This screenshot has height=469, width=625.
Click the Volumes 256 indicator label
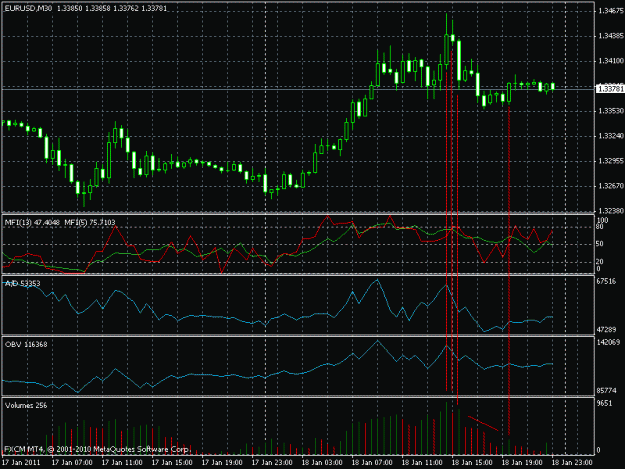26,405
